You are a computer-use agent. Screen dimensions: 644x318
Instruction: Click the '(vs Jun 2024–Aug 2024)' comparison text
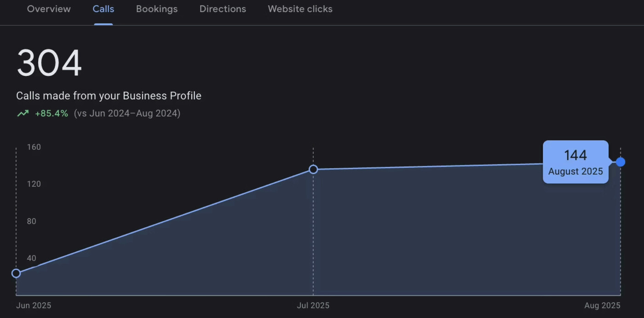tap(127, 114)
